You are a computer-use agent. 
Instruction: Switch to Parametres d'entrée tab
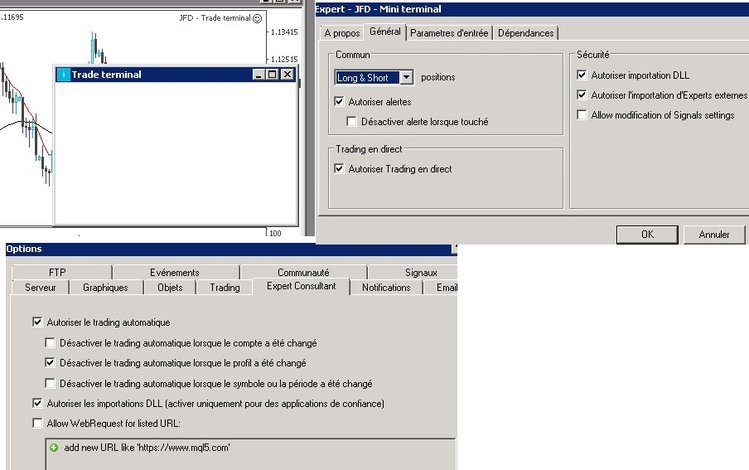click(449, 33)
